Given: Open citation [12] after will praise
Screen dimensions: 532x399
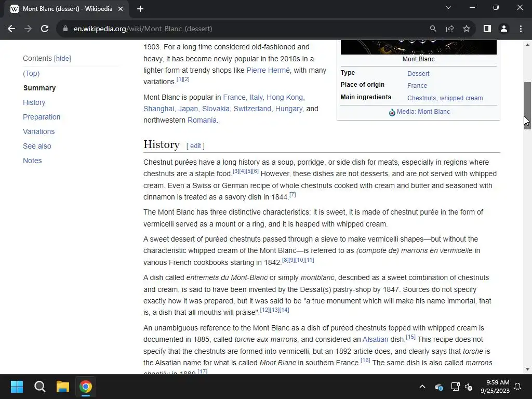Looking at the screenshot, I should (x=264, y=310).
